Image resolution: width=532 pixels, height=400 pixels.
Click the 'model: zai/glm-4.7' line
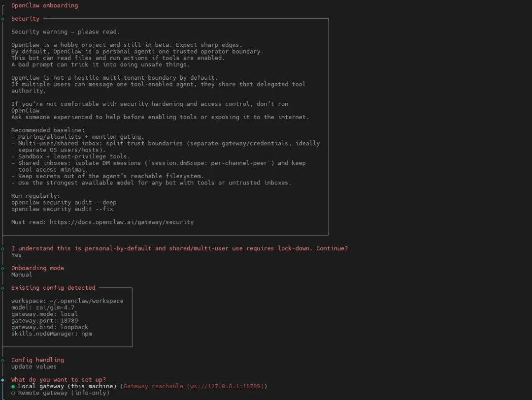[x=43, y=308]
